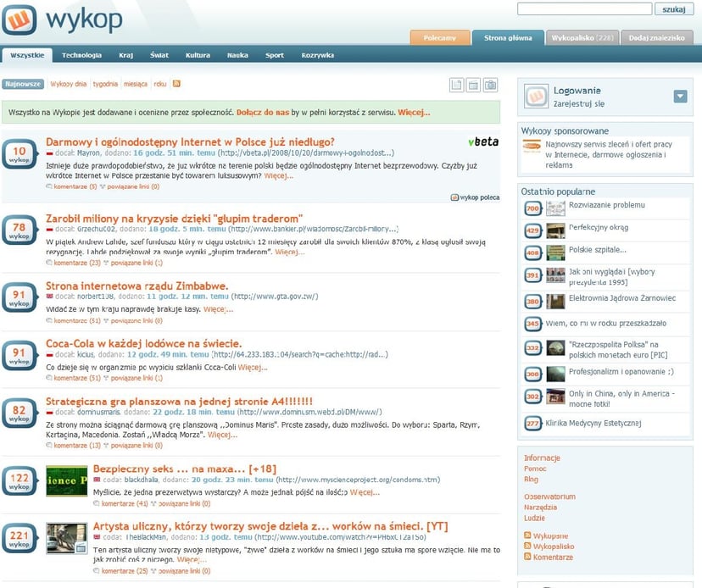The height and width of the screenshot is (588, 702).
Task: Open the Blog link
Action: pos(531,480)
